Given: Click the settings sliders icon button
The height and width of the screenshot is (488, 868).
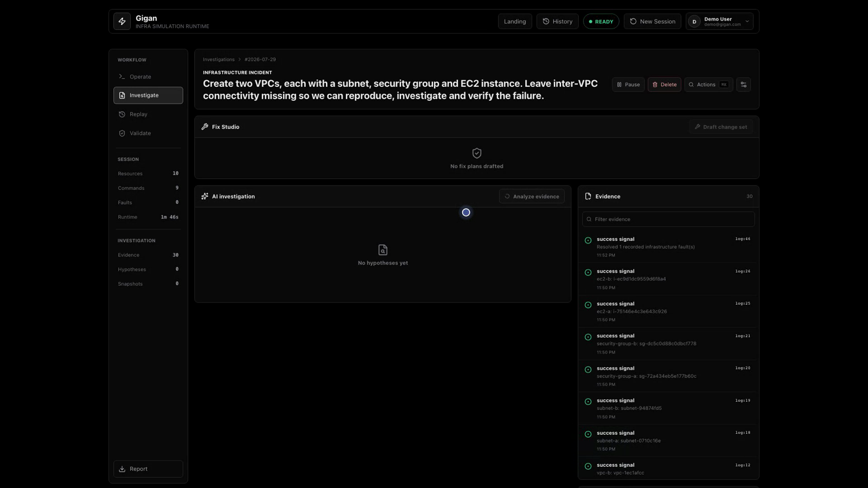Looking at the screenshot, I should coord(744,85).
